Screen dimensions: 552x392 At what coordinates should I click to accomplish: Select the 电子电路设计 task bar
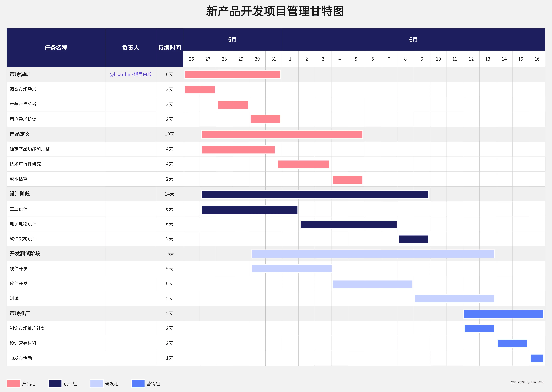[x=349, y=224]
